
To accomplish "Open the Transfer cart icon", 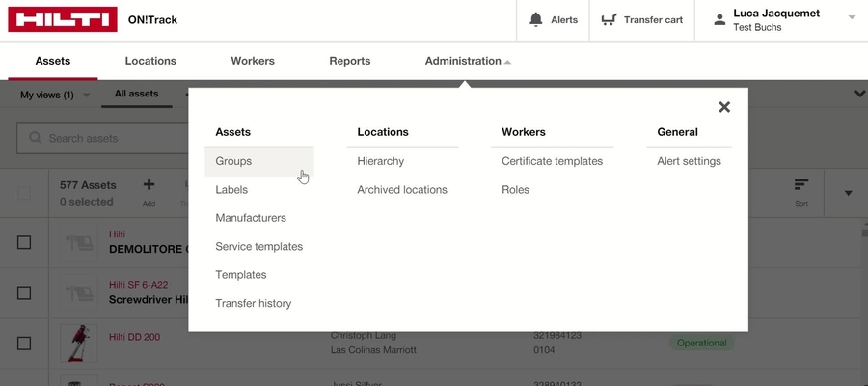I will click(x=609, y=20).
